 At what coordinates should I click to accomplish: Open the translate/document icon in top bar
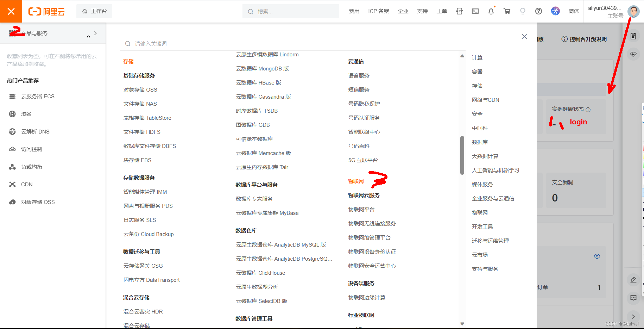pos(459,11)
